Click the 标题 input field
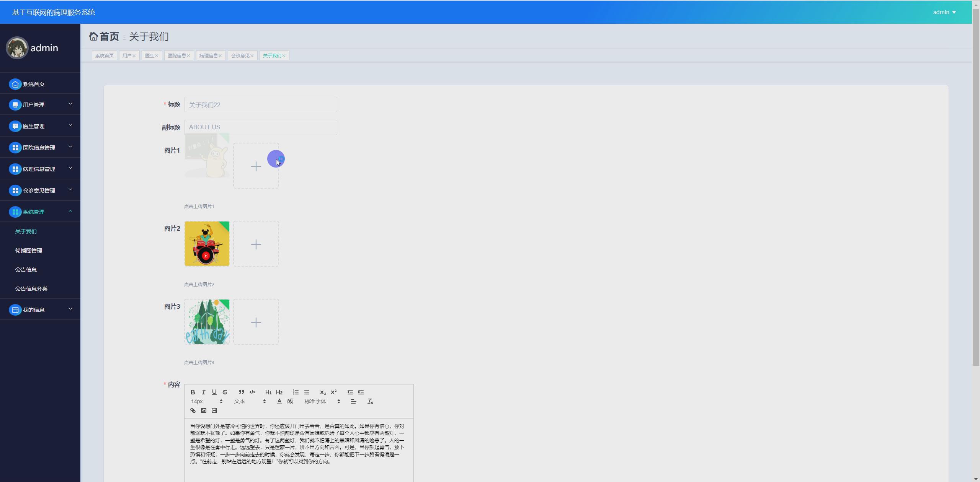 pos(260,105)
